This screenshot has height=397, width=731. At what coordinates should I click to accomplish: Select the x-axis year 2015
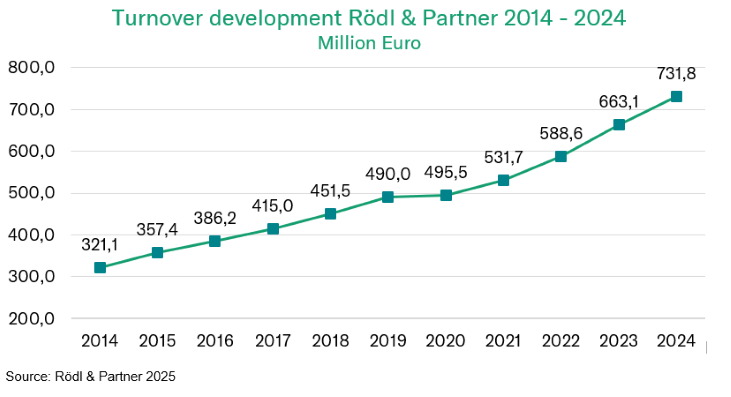pyautogui.click(x=158, y=341)
